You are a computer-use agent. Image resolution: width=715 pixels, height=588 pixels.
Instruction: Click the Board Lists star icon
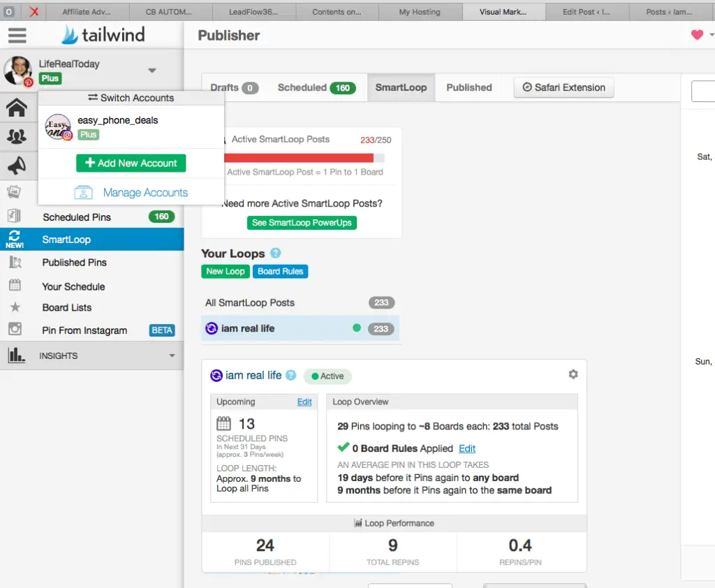point(15,307)
